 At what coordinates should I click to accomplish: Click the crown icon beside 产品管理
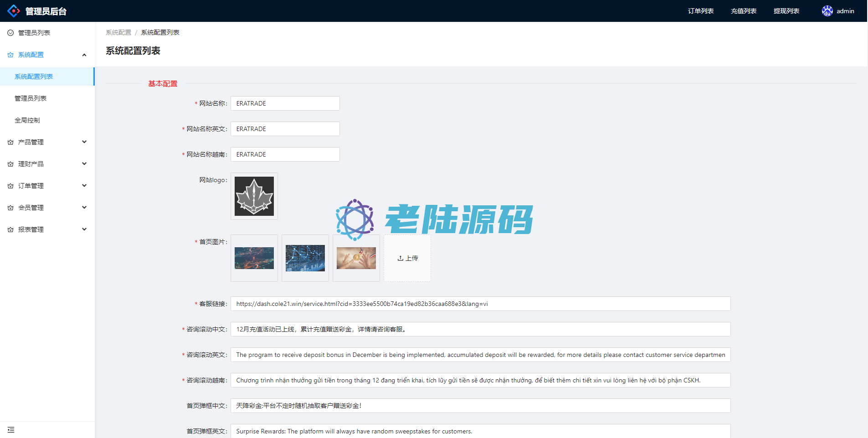10,142
